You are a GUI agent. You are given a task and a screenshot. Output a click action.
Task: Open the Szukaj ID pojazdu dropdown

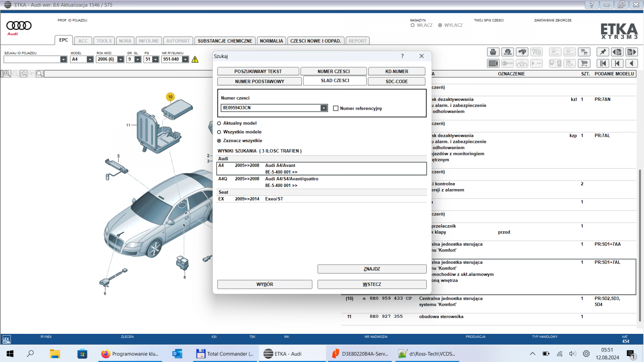click(x=63, y=60)
